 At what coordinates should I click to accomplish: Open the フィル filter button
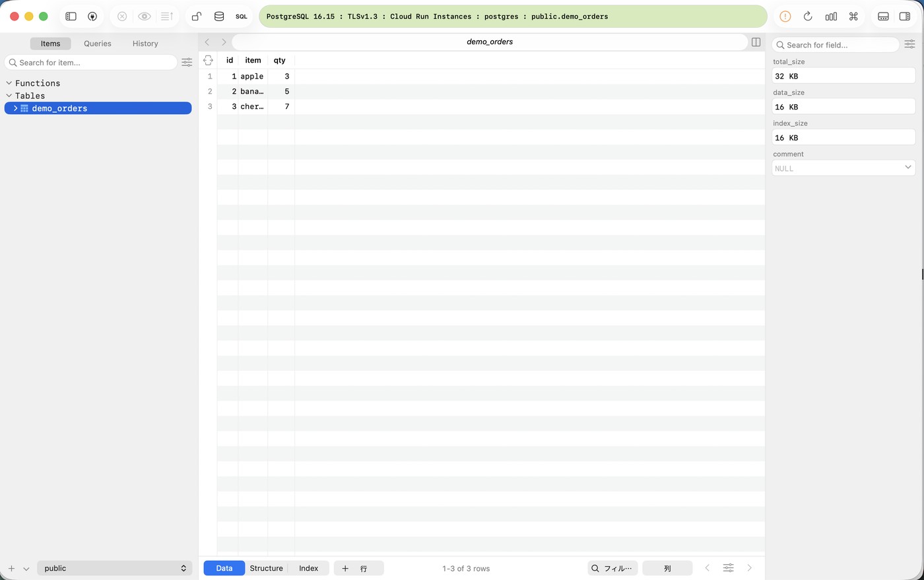click(x=612, y=568)
